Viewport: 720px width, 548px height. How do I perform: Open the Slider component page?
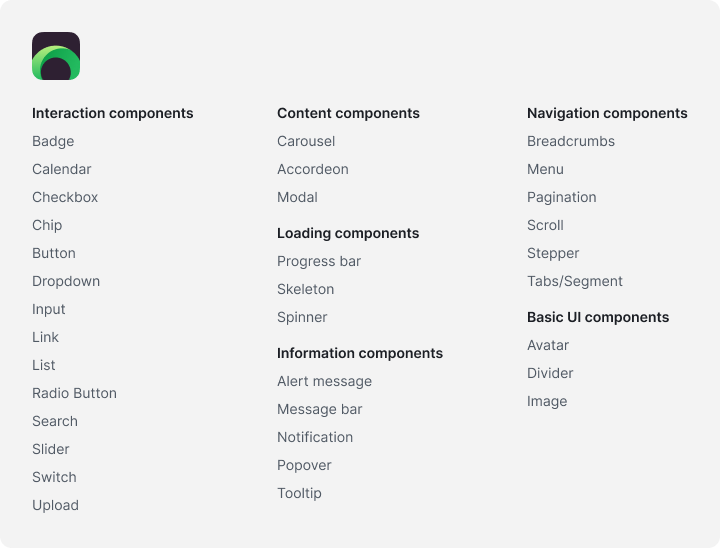(51, 449)
